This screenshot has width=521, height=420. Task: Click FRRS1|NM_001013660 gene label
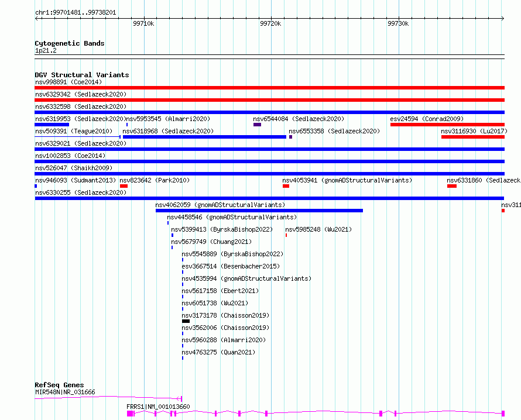[x=158, y=407]
